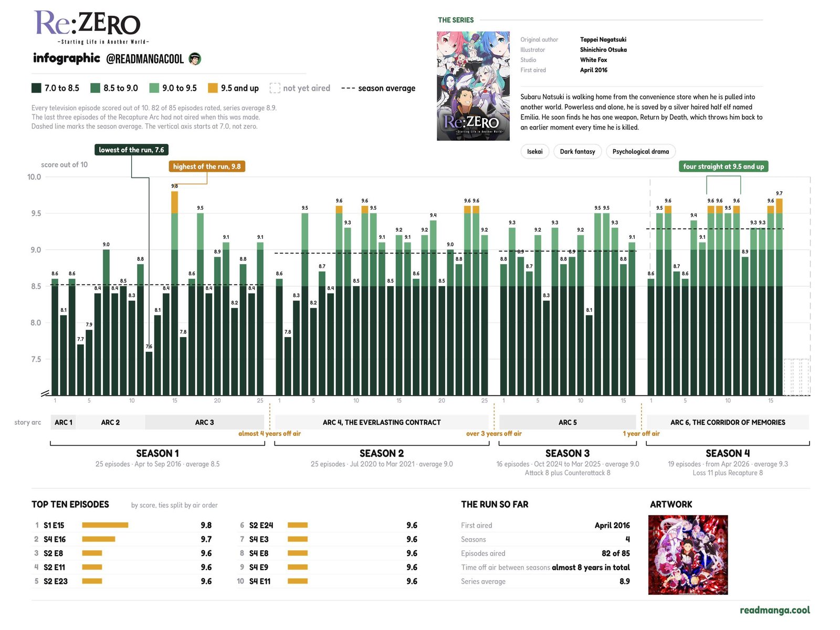The image size is (840, 630).
Task: Click the not-yet-aired dashed bars in season 4
Action: pos(796,377)
